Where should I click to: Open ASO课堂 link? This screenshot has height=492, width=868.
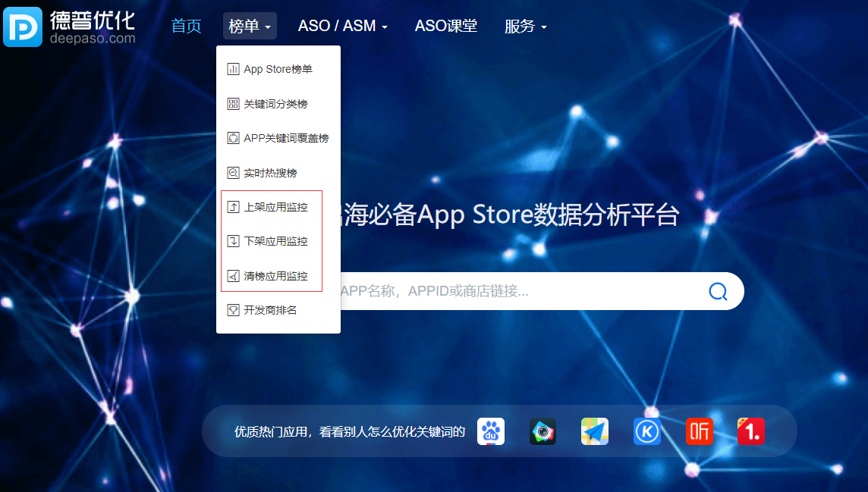pyautogui.click(x=446, y=26)
